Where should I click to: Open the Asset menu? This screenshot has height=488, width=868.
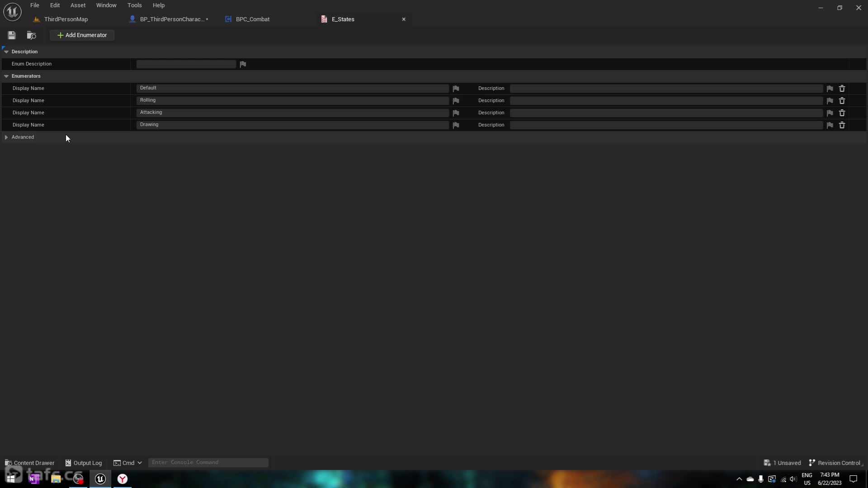[78, 5]
